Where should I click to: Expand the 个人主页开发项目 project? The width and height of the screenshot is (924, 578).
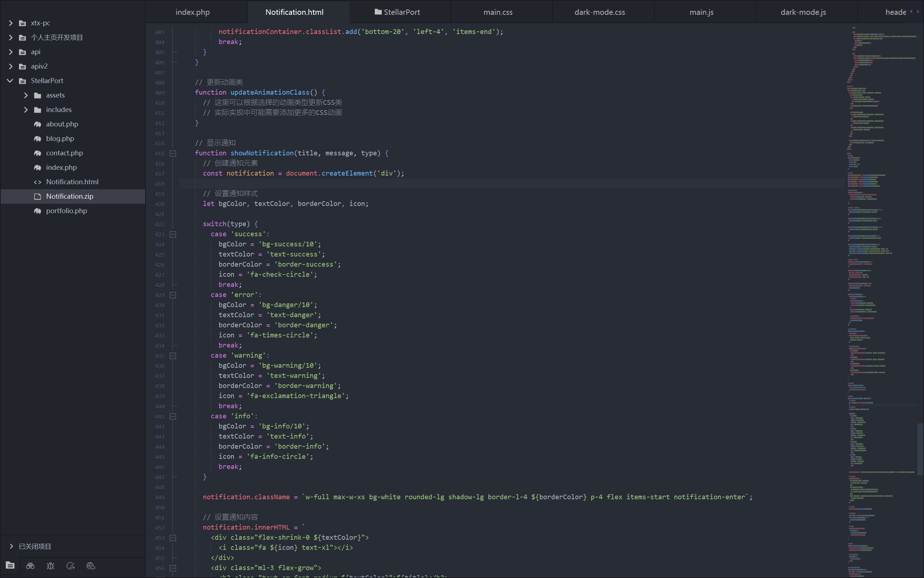(x=11, y=38)
